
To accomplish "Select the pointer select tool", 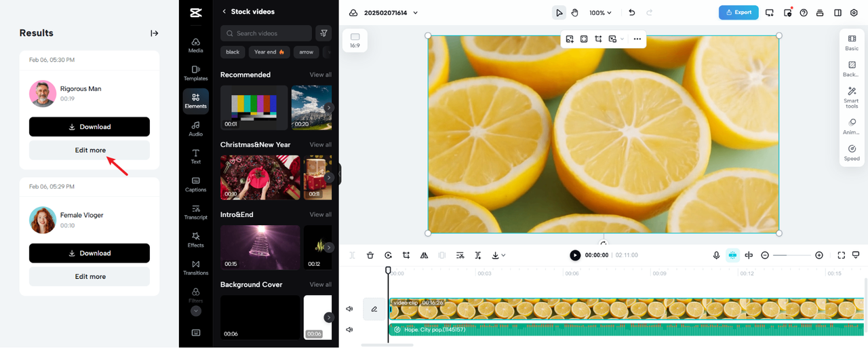I will click(x=559, y=12).
